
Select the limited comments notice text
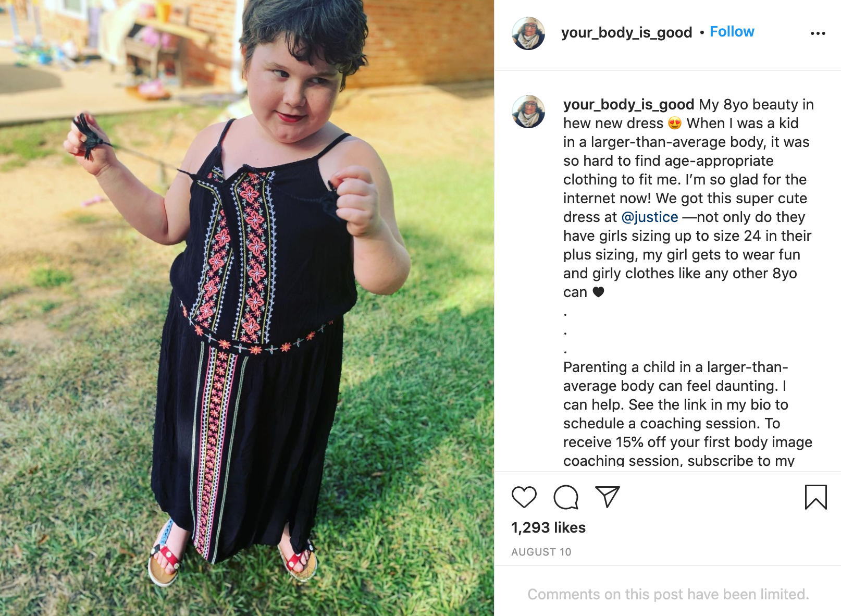coord(668,594)
